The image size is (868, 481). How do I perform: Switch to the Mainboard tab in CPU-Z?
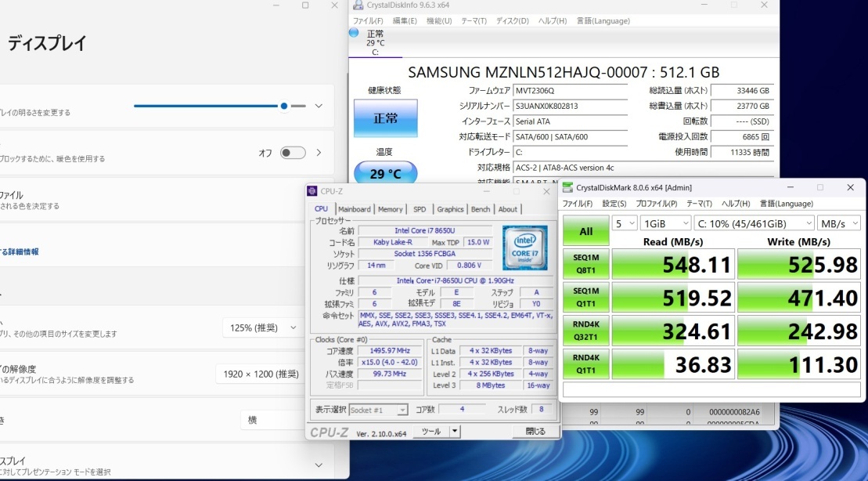coord(355,209)
